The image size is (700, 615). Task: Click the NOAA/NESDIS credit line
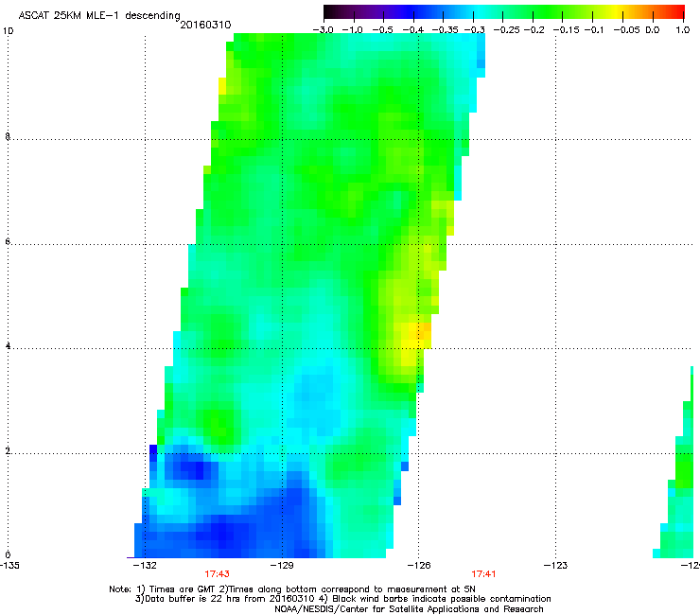409,609
